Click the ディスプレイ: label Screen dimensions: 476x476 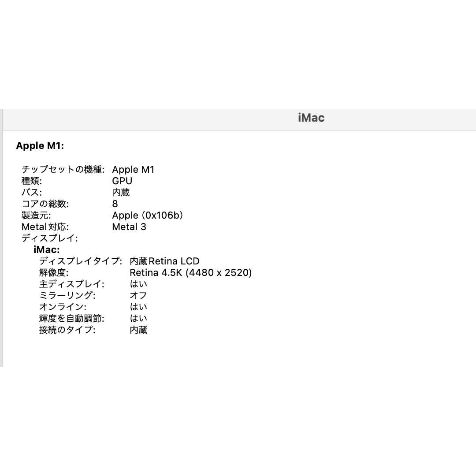[x=49, y=238]
